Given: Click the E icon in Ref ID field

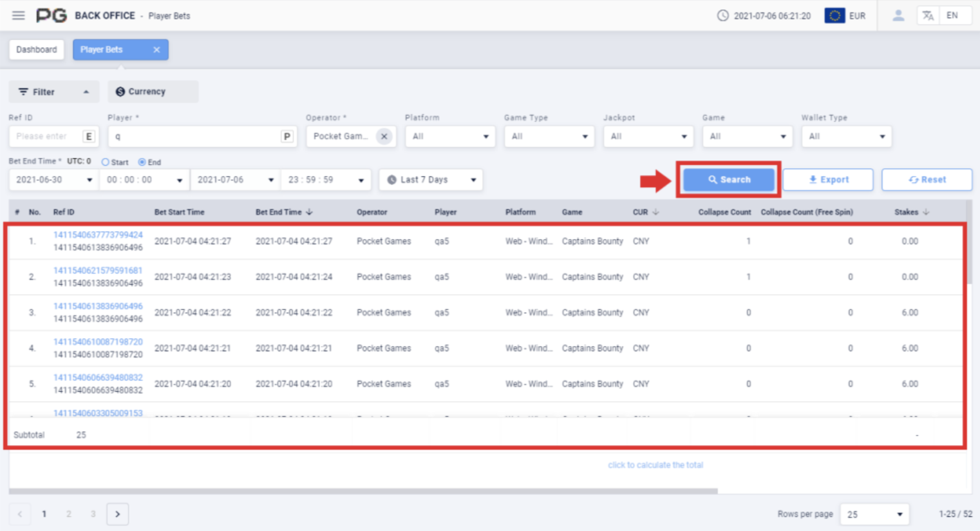Looking at the screenshot, I should pos(89,137).
